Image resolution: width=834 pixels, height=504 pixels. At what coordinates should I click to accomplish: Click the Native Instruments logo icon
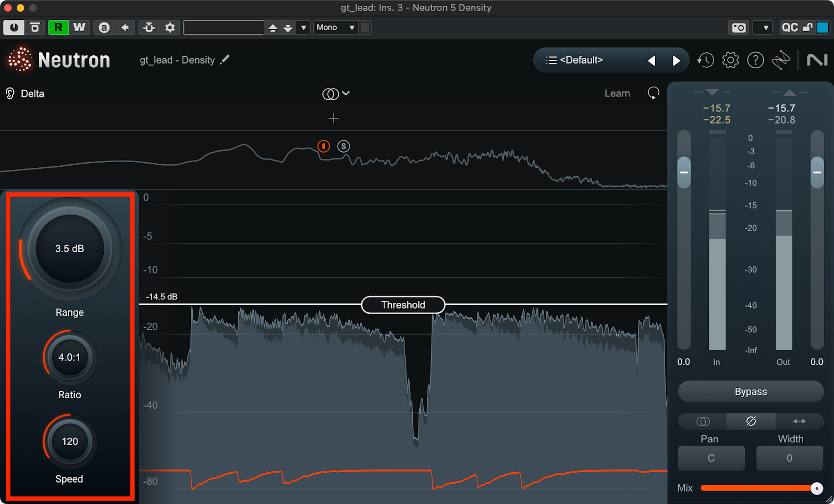[x=817, y=60]
